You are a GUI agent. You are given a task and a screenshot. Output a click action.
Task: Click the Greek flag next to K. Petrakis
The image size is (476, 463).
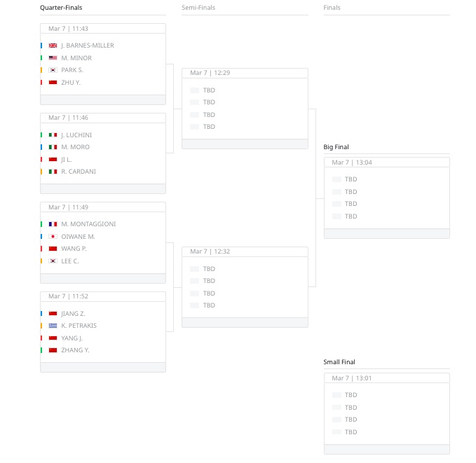click(x=53, y=326)
